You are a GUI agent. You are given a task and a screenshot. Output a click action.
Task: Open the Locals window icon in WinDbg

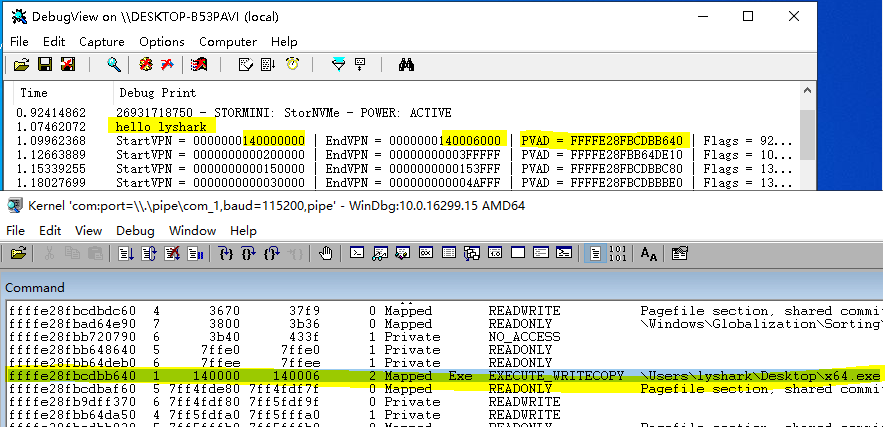[402, 253]
